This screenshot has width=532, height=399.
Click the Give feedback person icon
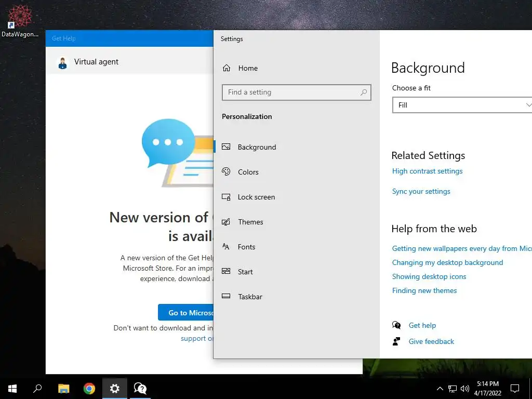point(396,341)
